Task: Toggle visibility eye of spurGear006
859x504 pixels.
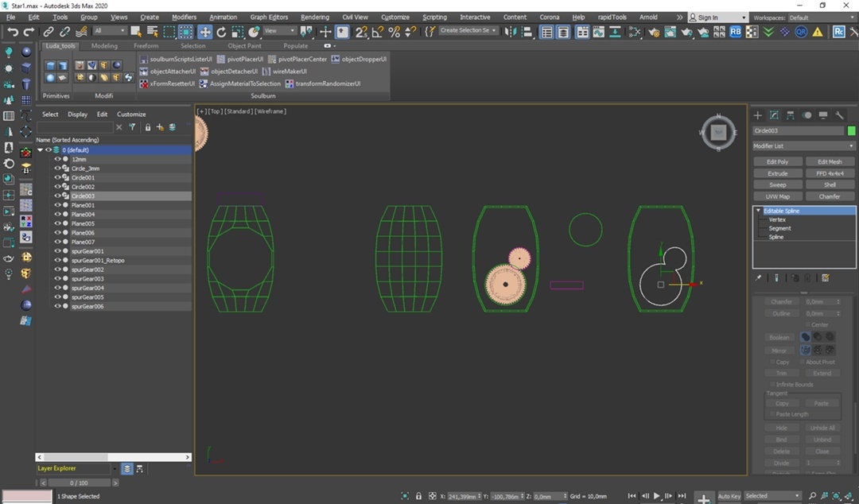Action: click(x=57, y=306)
